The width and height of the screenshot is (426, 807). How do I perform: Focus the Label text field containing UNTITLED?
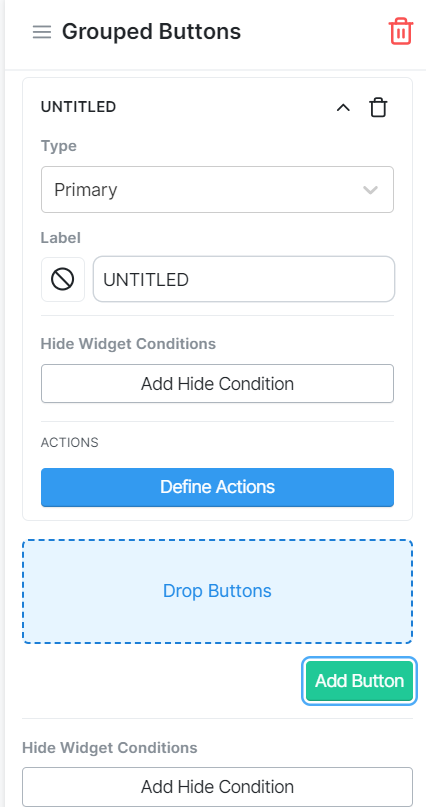[244, 279]
